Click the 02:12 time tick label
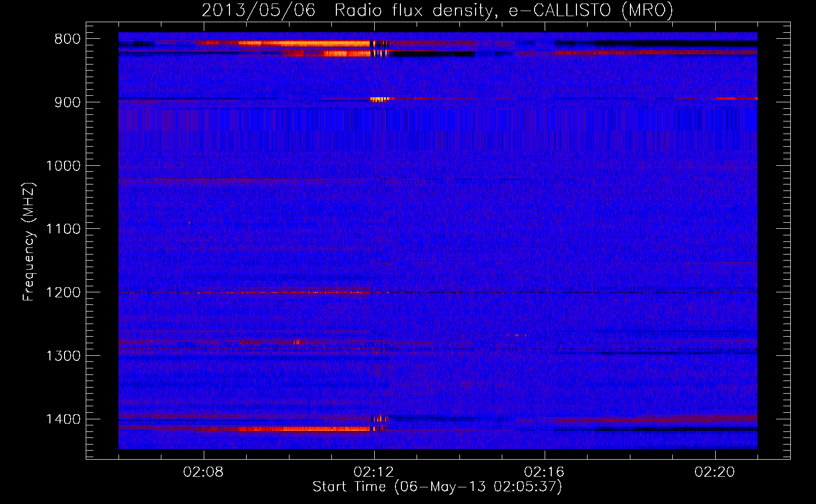Screen dimensions: 816x504 (x=374, y=472)
